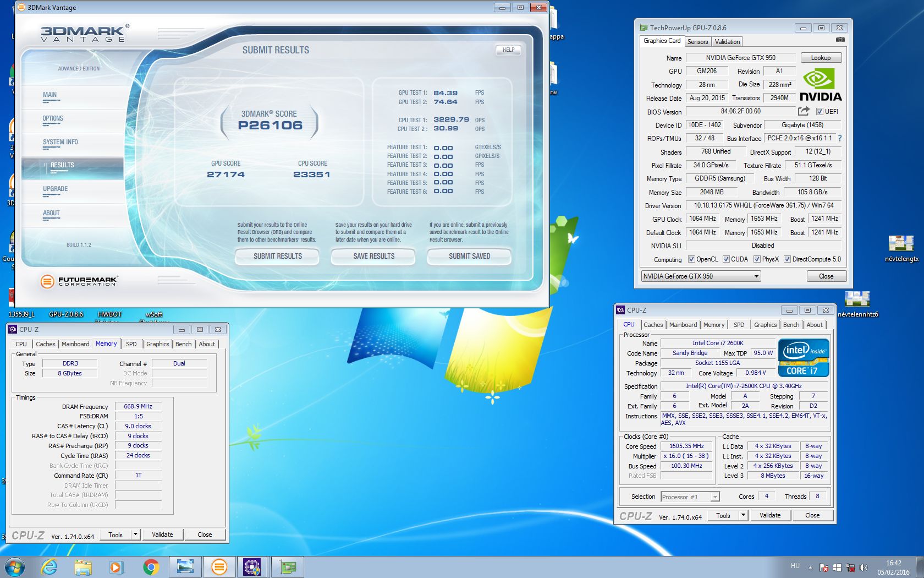Click the network status tray icon
The image size is (924, 578).
coord(850,568)
